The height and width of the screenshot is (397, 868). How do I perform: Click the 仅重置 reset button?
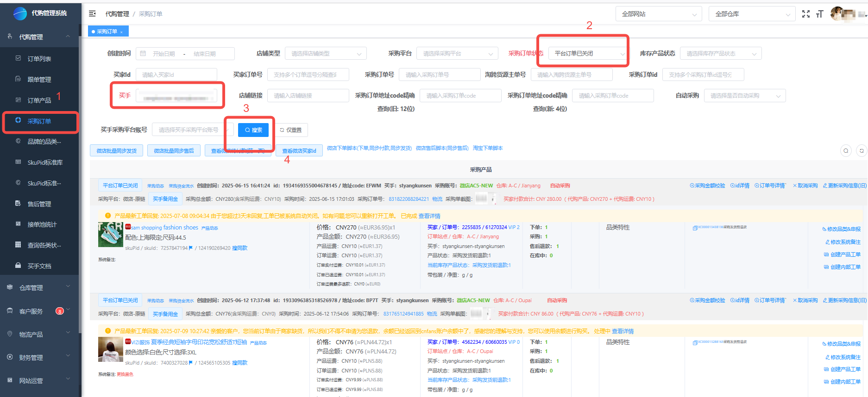(291, 130)
